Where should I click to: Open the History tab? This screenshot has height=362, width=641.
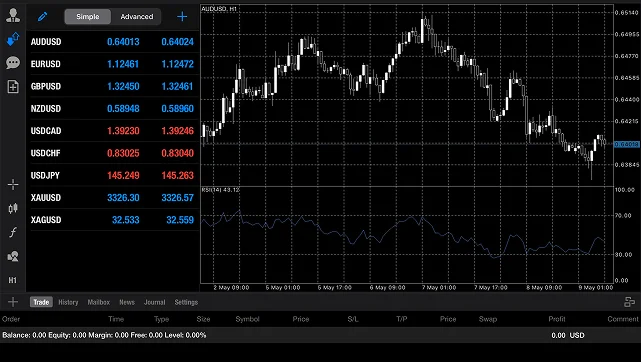coord(68,302)
